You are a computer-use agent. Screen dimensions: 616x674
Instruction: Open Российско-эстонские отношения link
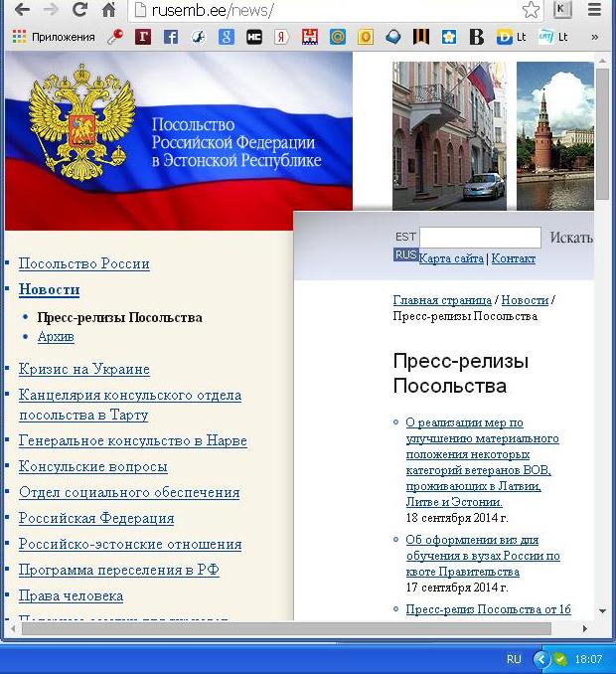pos(130,544)
